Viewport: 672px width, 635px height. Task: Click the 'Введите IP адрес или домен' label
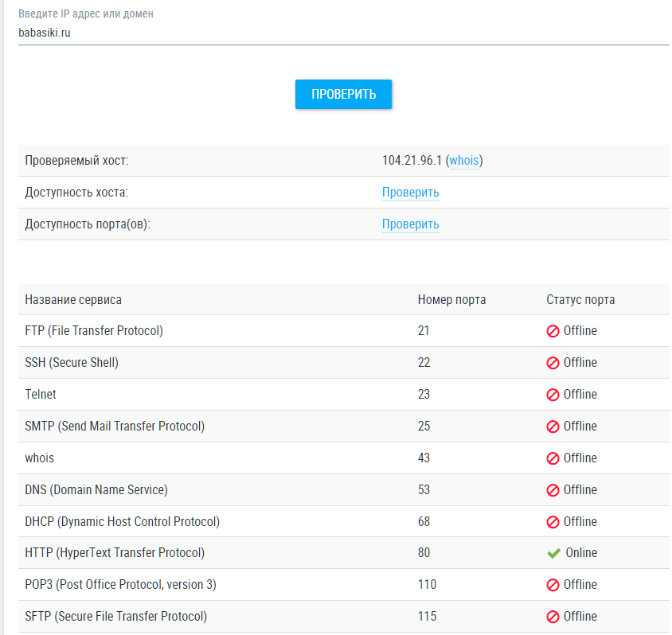86,14
